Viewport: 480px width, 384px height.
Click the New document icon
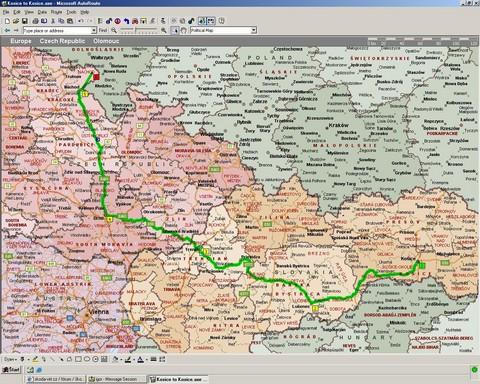pos(7,21)
